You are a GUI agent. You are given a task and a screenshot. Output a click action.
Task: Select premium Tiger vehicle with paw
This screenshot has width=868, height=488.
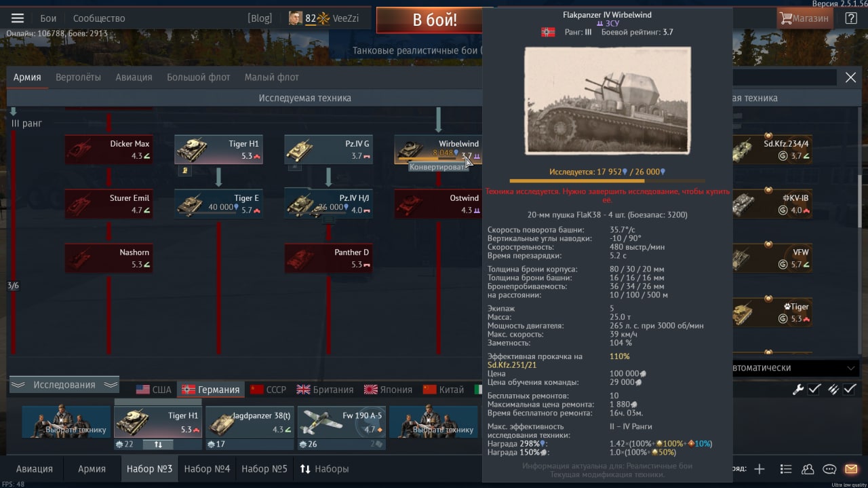point(772,312)
